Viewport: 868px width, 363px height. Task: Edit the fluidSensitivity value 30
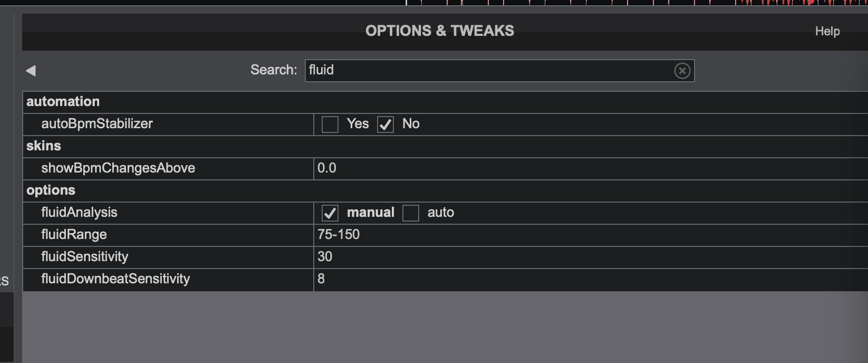point(591,257)
